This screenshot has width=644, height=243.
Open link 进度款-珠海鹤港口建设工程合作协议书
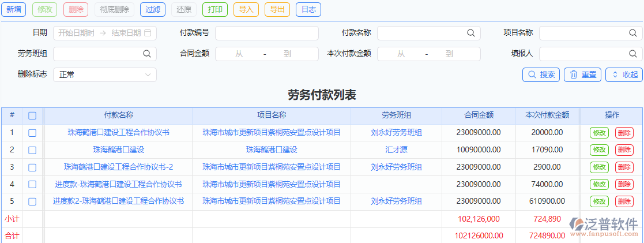(x=118, y=184)
